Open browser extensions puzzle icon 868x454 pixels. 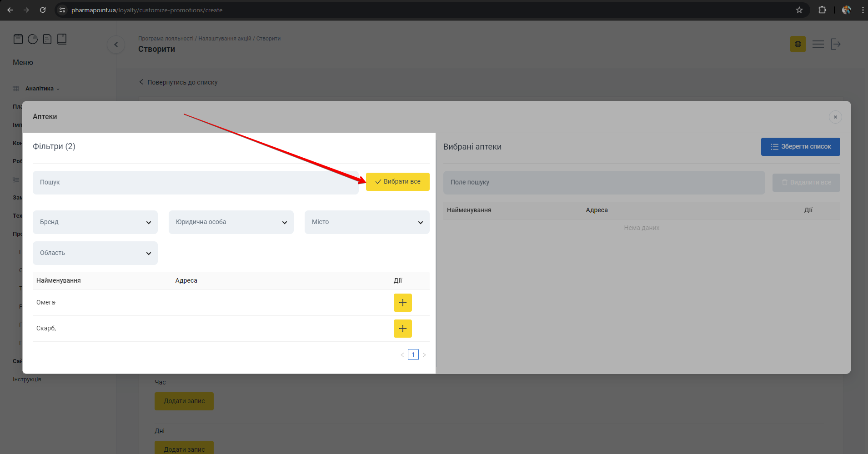[x=822, y=10]
